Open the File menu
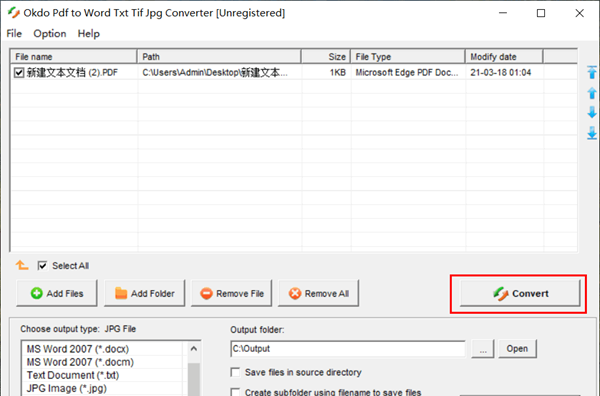600x396 pixels. pos(14,34)
